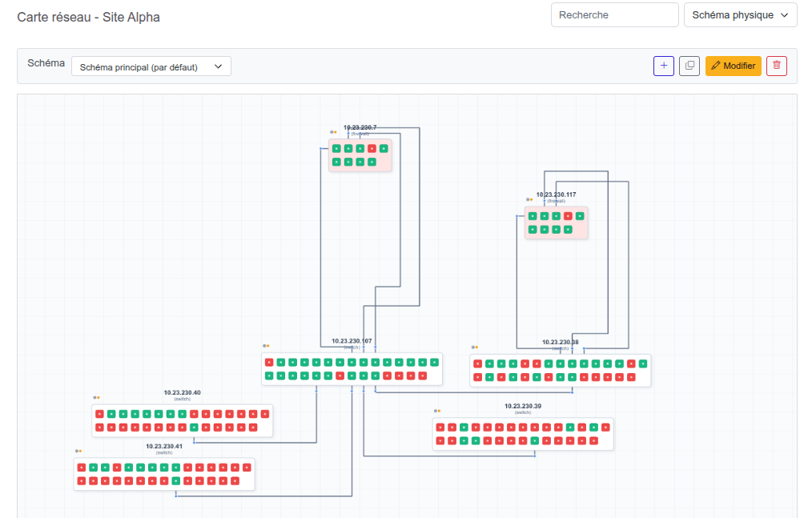Image resolution: width=812 pixels, height=518 pixels.
Task: Click the Carte réseau - Site Alpha heading
Action: coord(88,17)
